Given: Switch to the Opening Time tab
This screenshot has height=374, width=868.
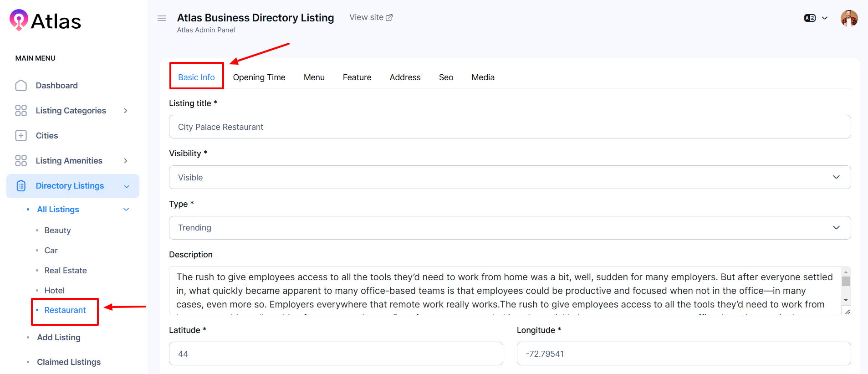Looking at the screenshot, I should (x=259, y=77).
